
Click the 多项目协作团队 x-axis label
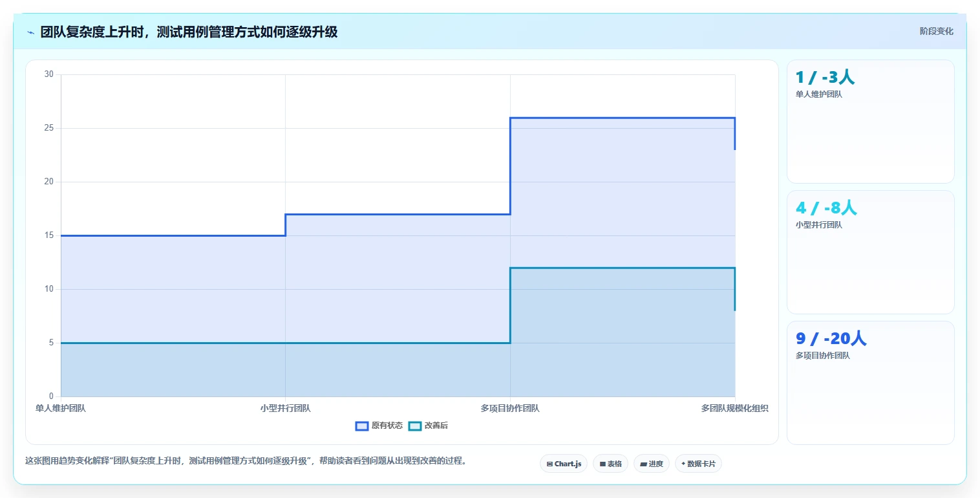pos(510,408)
